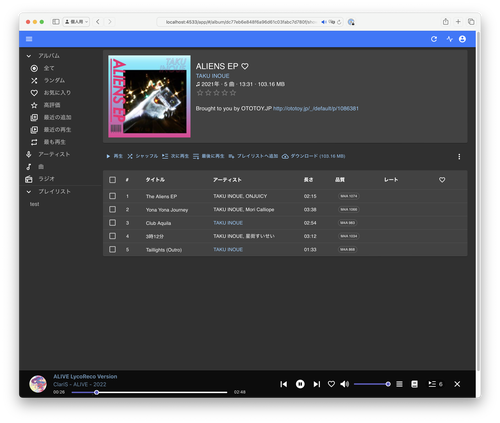Close the player bar
This screenshot has width=500, height=423.
pos(457,384)
